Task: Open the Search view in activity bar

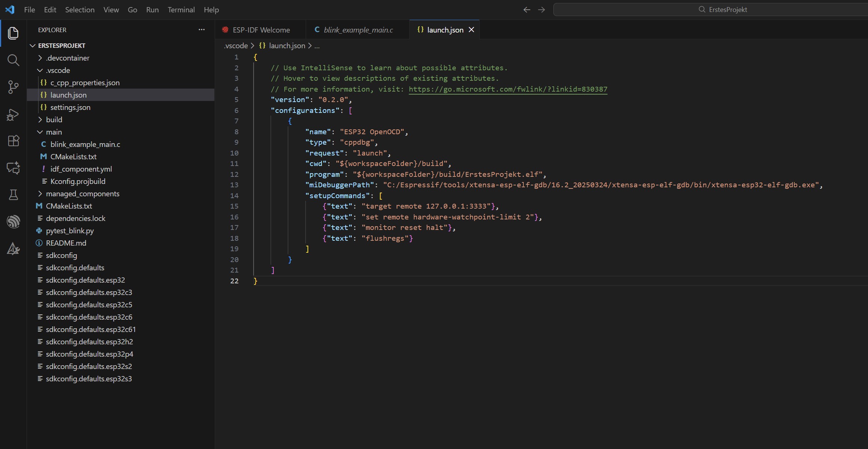Action: click(x=13, y=60)
